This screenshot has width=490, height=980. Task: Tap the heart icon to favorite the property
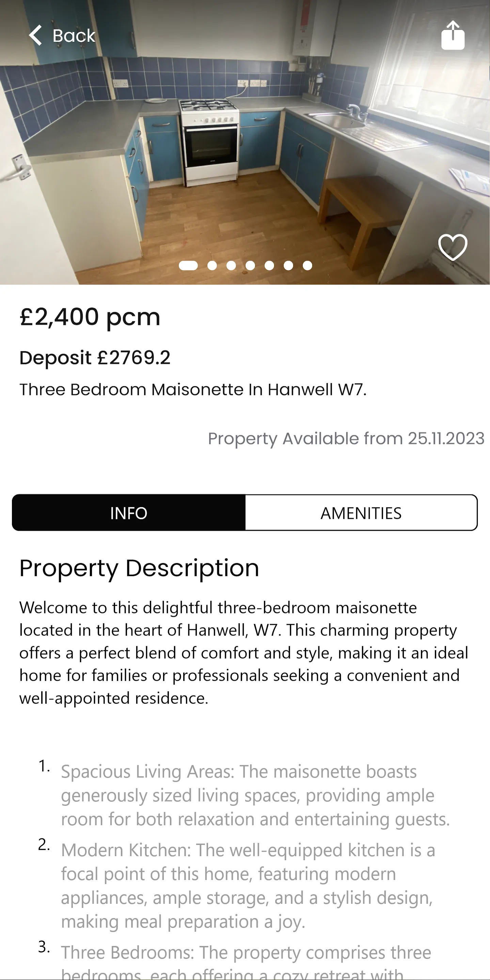pyautogui.click(x=453, y=247)
